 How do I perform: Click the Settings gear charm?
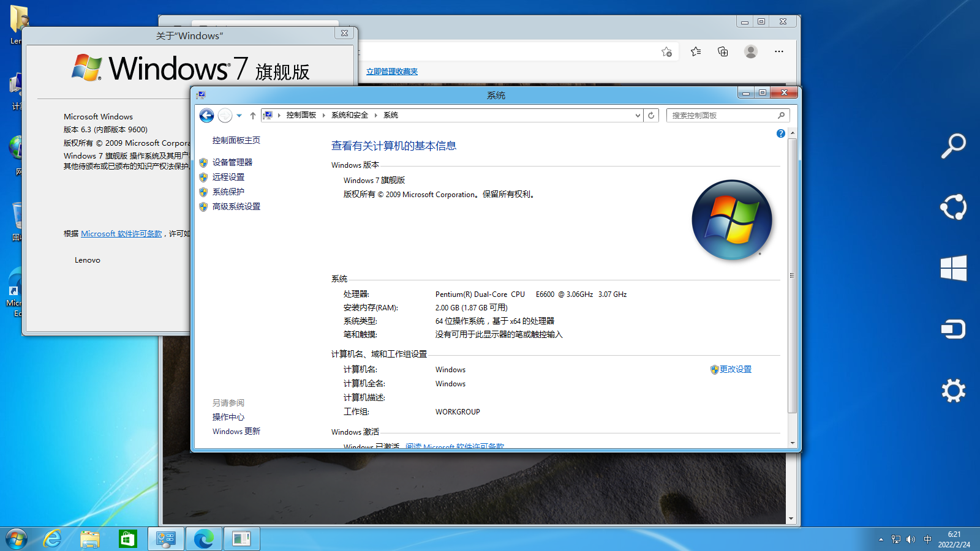[953, 391]
